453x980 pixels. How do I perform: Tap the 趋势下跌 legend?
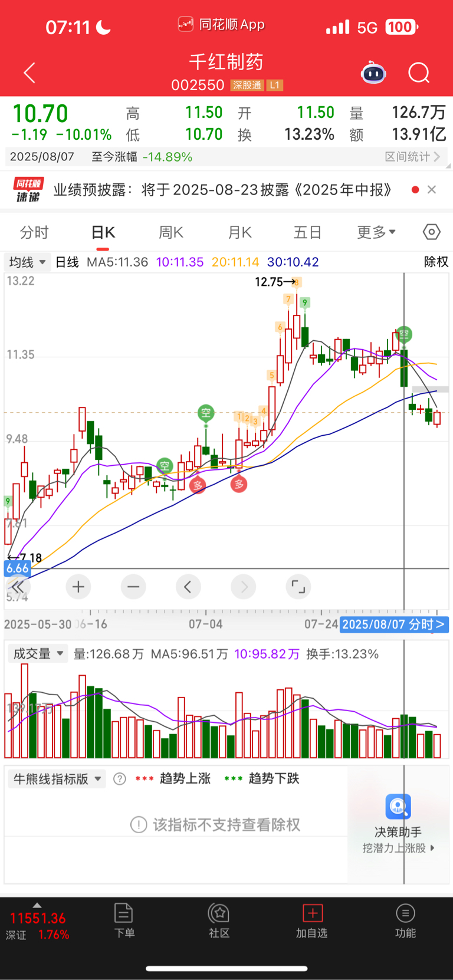(274, 779)
